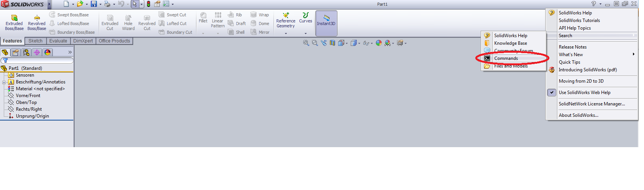Open the DimXpertManager crosshair tab
The height and width of the screenshot is (190, 644).
(37, 52)
